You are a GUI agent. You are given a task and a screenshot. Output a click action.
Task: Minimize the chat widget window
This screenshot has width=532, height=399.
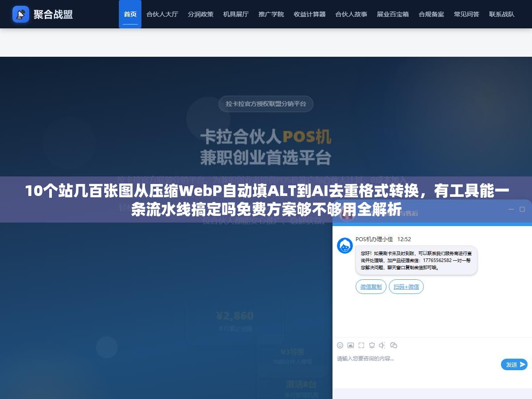tap(511, 209)
